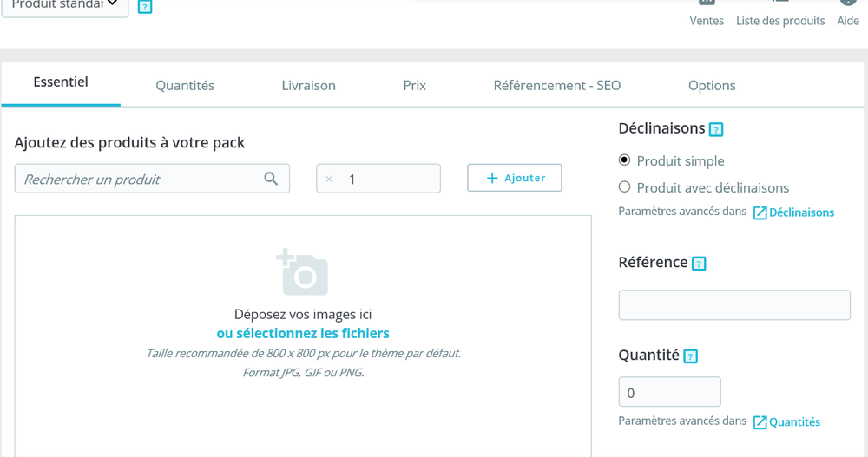Screen dimensions: 868x457
Task: Click the external link icon before Quantités
Action: tap(759, 422)
